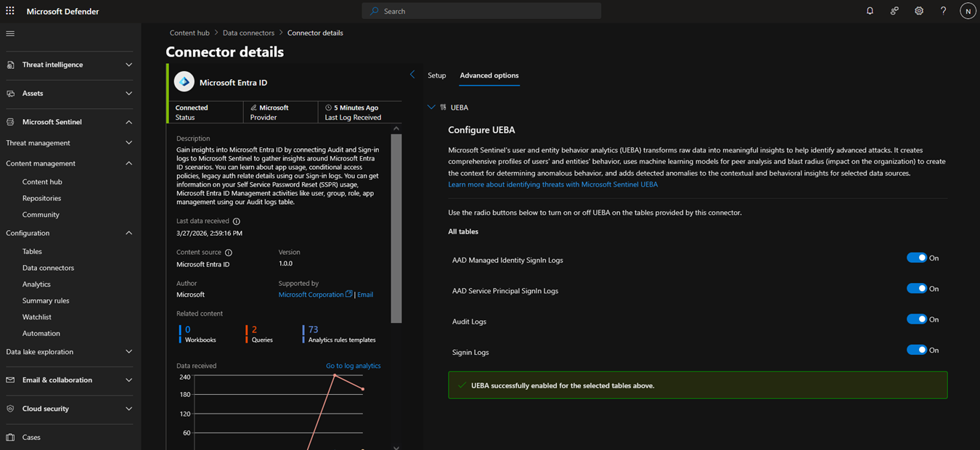Expand the Cloud security chevron

(x=128, y=409)
